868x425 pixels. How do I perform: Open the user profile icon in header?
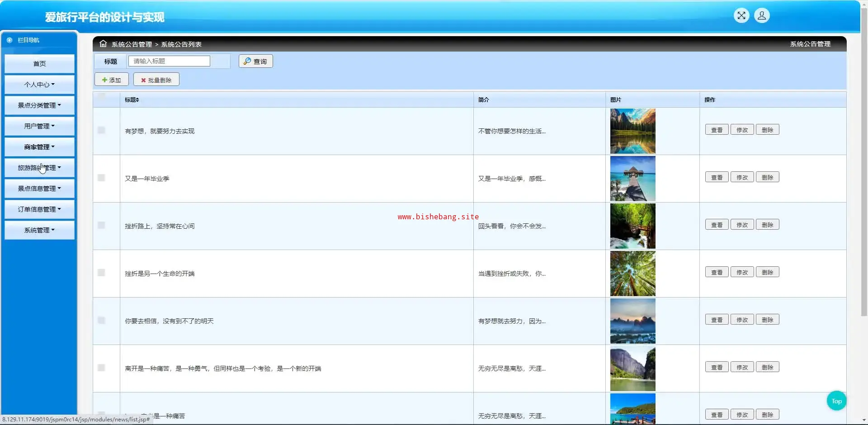761,16
